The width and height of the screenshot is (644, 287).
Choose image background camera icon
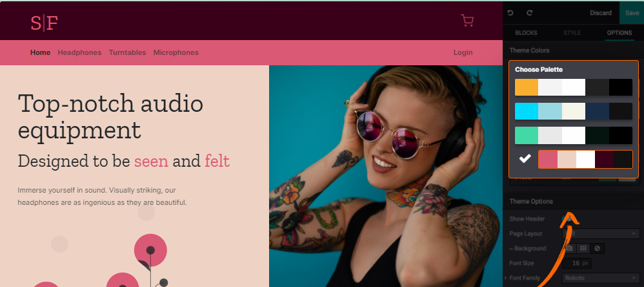(569, 248)
